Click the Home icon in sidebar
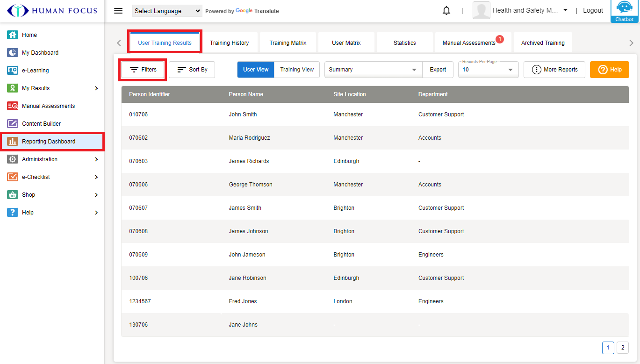Screen dimensions: 640x364 (13, 35)
